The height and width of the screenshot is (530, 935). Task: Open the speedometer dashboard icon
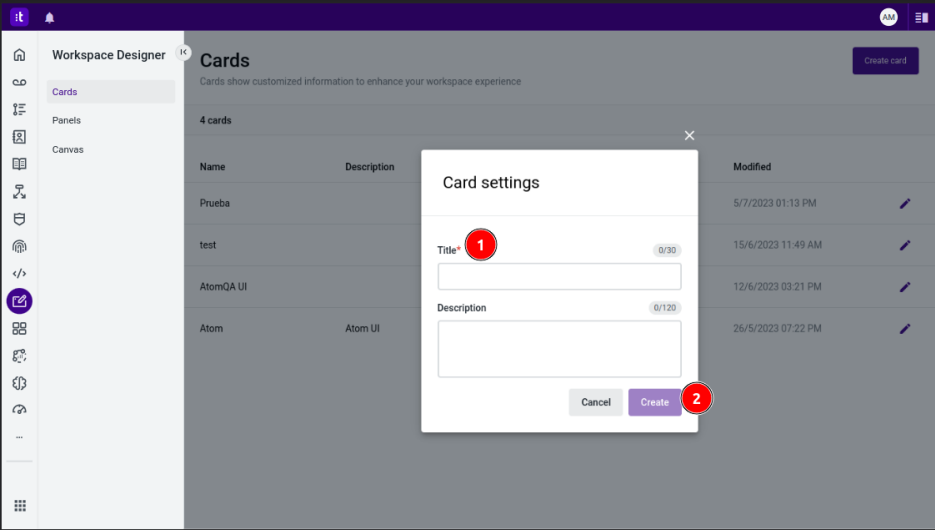[19, 410]
